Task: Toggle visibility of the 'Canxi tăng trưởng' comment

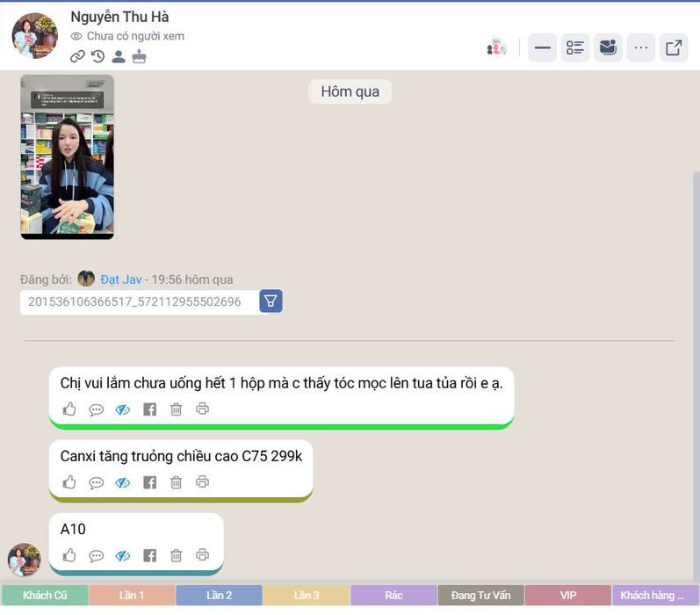Action: click(123, 482)
